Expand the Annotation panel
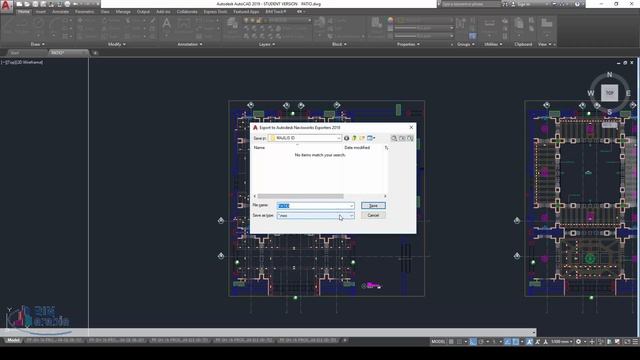The height and width of the screenshot is (360, 640). [190, 44]
